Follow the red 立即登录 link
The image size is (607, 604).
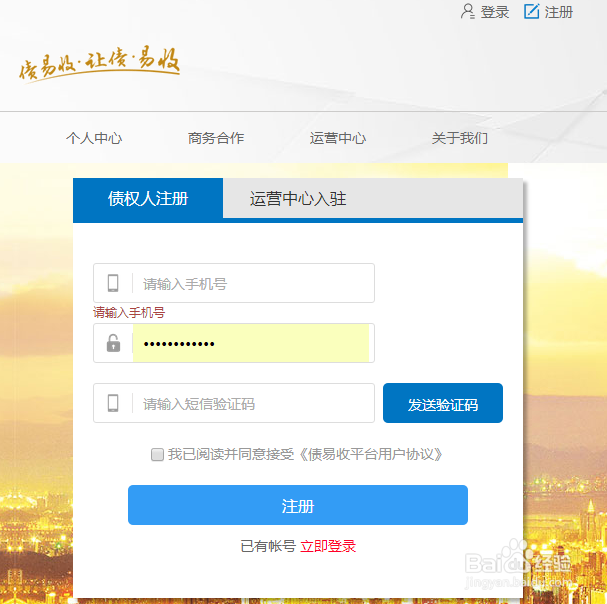(x=328, y=546)
